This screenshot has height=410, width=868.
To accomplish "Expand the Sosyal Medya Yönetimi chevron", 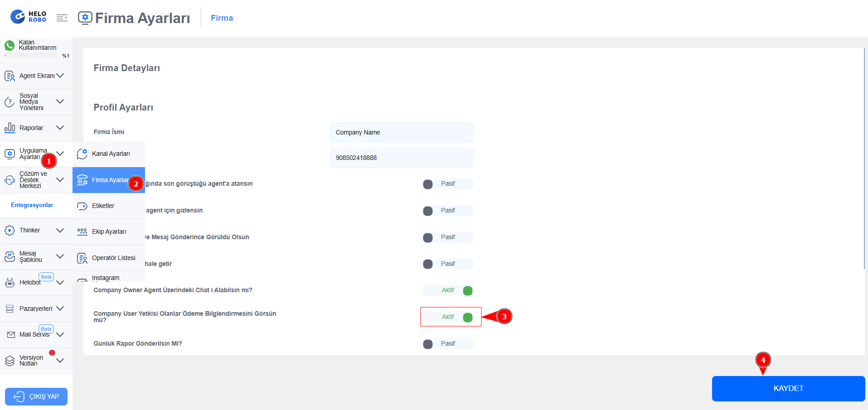I will (60, 101).
